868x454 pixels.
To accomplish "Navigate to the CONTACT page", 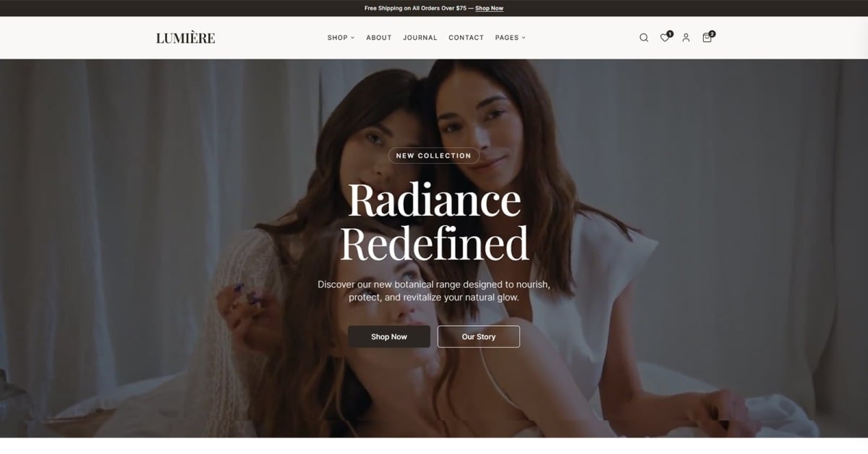I will point(466,38).
